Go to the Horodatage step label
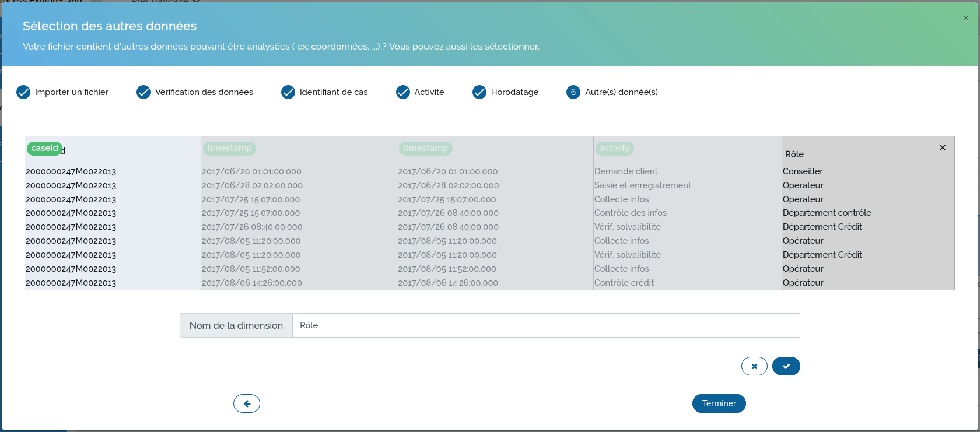 click(514, 92)
